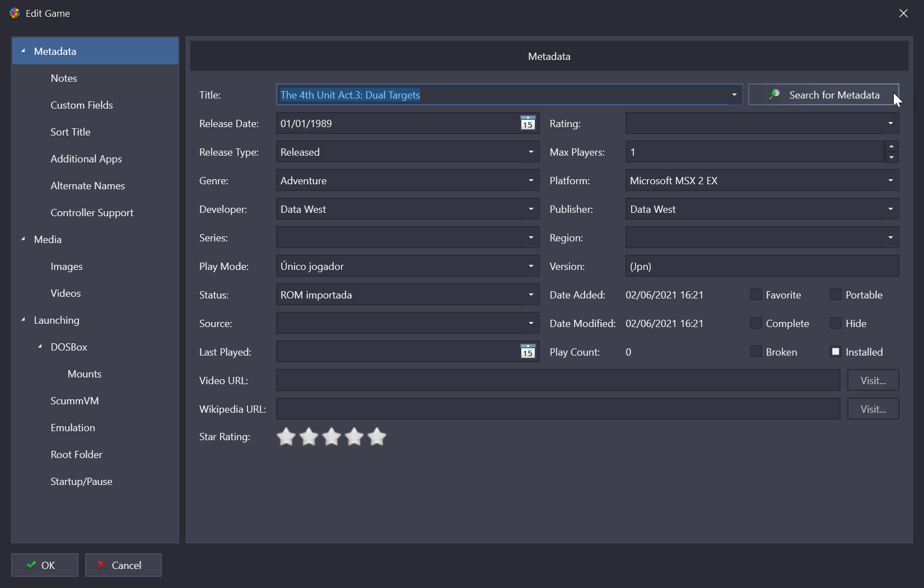Collapse the Metadata tree arrow
This screenshot has height=588, width=924.
click(x=23, y=51)
